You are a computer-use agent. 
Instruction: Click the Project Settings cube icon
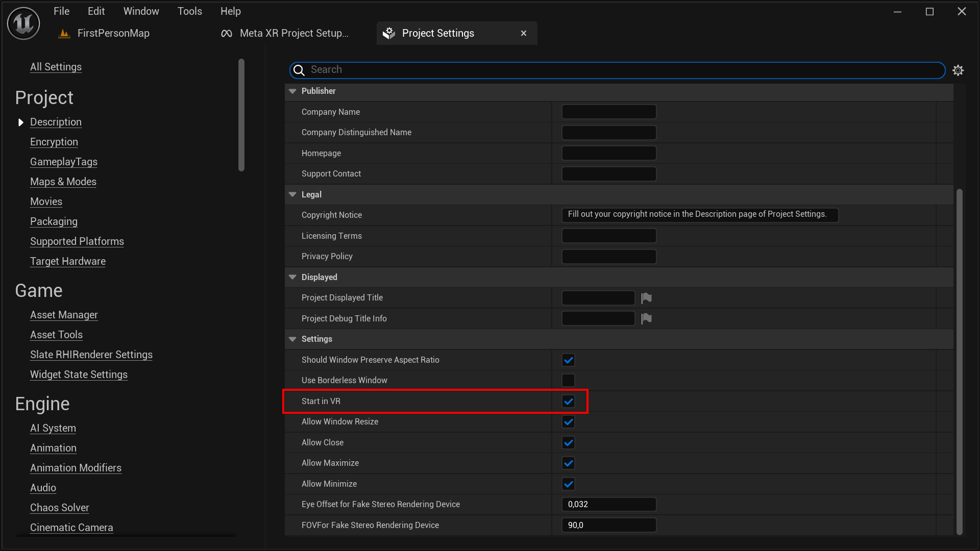tap(389, 33)
